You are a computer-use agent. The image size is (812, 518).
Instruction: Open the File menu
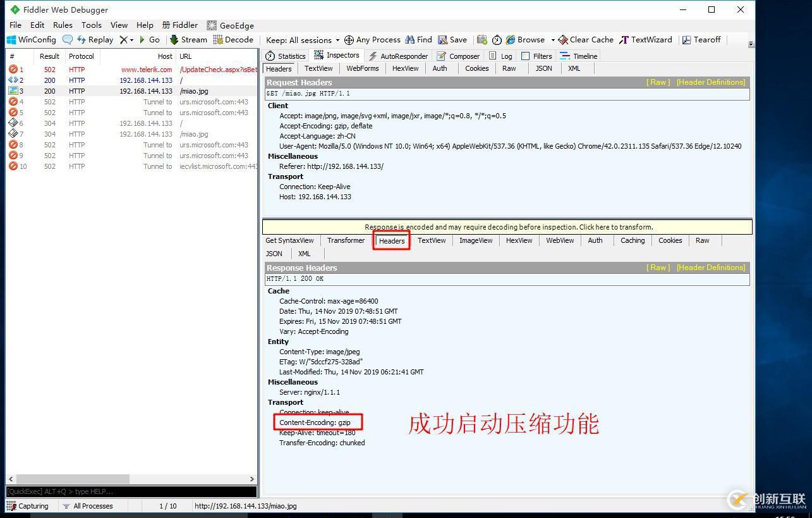[16, 25]
